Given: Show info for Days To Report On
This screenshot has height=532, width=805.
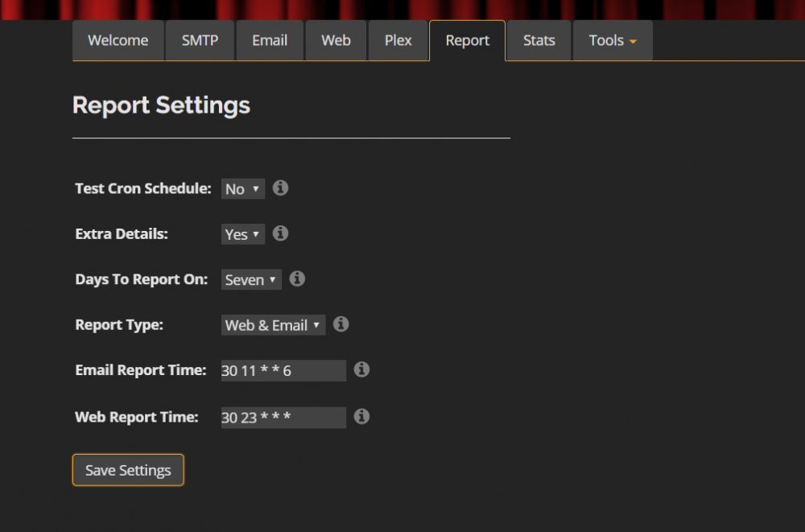Looking at the screenshot, I should click(x=297, y=278).
